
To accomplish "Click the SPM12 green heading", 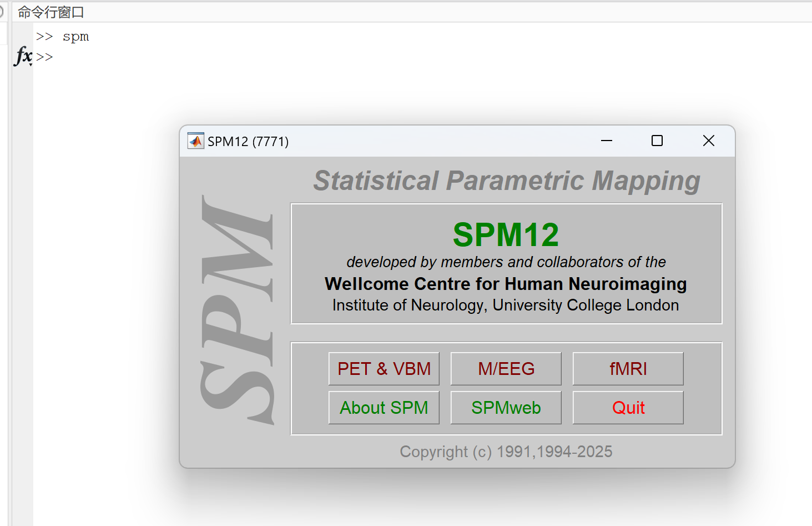I will 506,235.
